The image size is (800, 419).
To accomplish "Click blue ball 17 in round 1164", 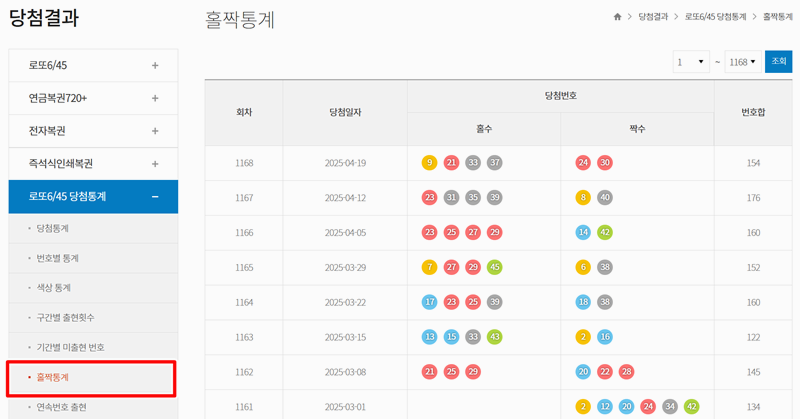I will pyautogui.click(x=430, y=302).
